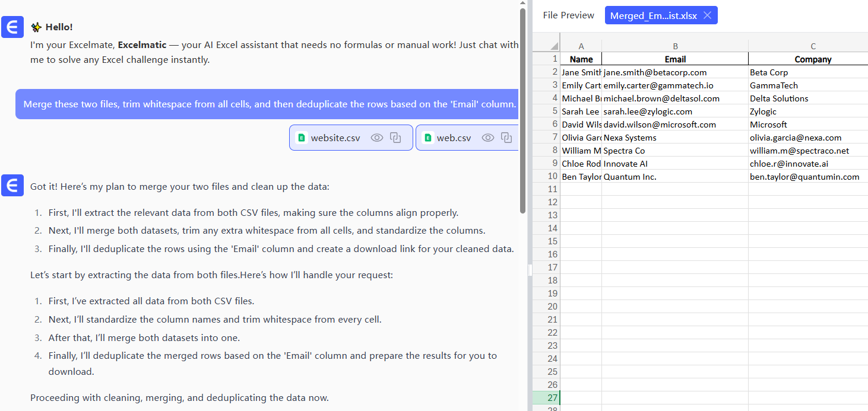Click the Excelmatic avatar beside Hello greeting
This screenshot has width=868, height=411.
coord(12,27)
